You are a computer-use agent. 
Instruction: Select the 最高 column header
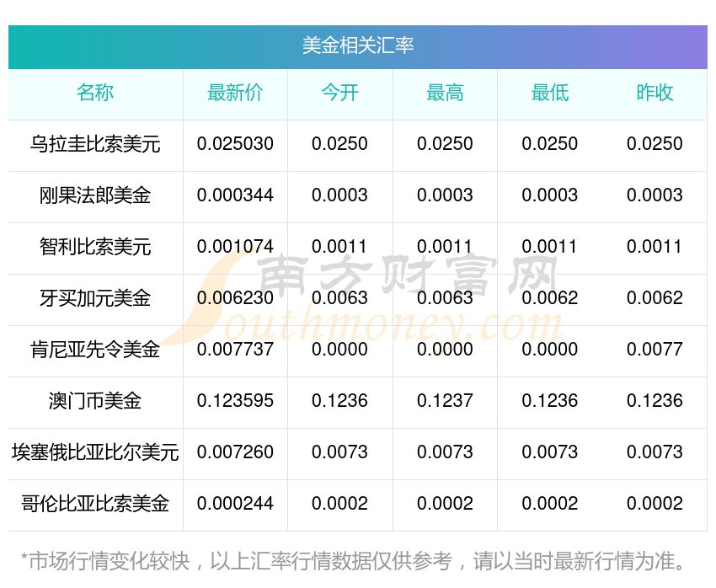click(x=445, y=93)
